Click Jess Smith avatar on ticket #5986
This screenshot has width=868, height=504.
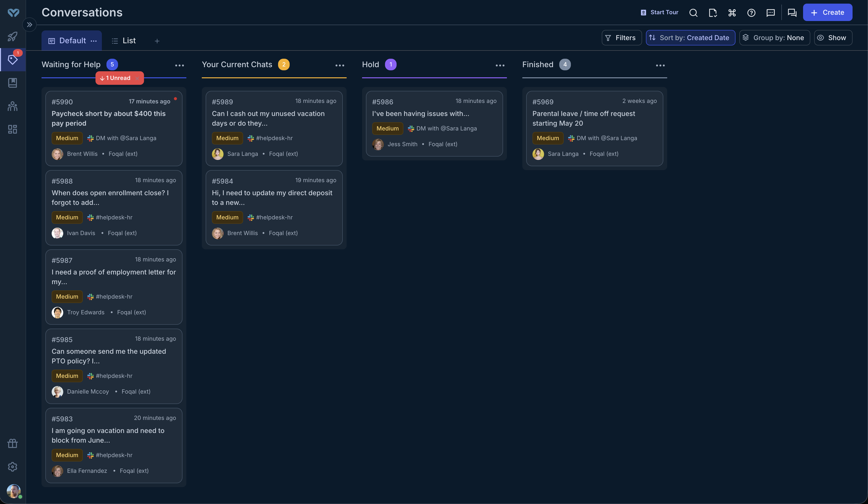[x=378, y=144]
